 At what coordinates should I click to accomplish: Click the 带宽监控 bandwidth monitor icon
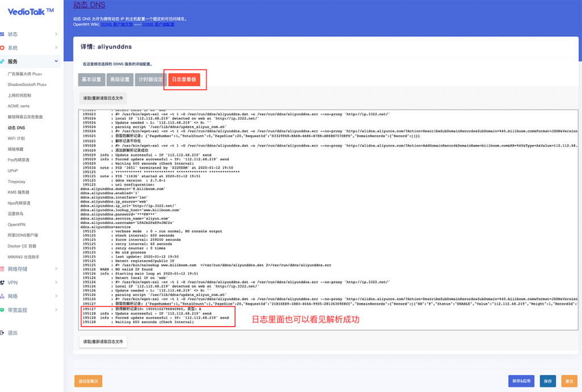pyautogui.click(x=2, y=310)
